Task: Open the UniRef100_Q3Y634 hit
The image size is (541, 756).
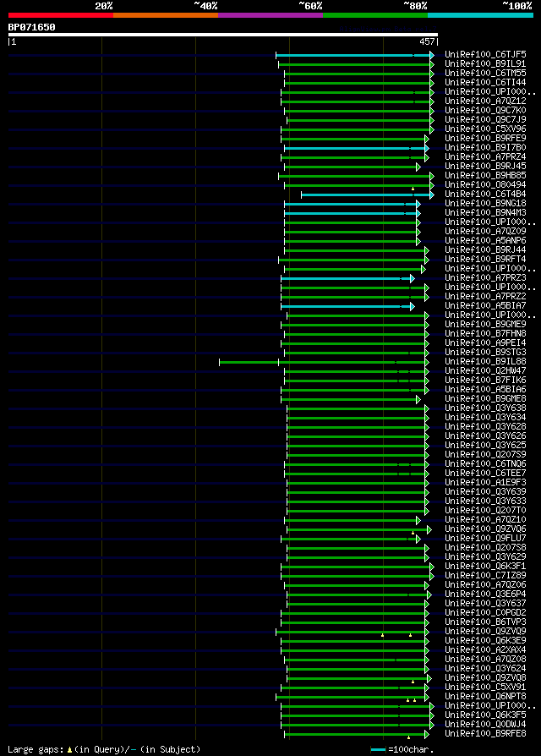Action: click(x=485, y=418)
